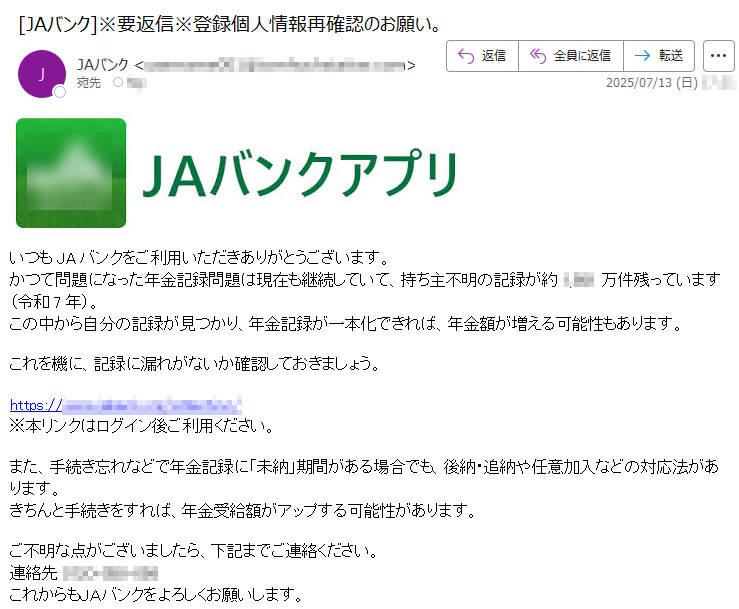The height and width of the screenshot is (609, 739).
Task: Click the closing line これからもJAバンクをよろしくお願いします。
Action: (x=156, y=594)
